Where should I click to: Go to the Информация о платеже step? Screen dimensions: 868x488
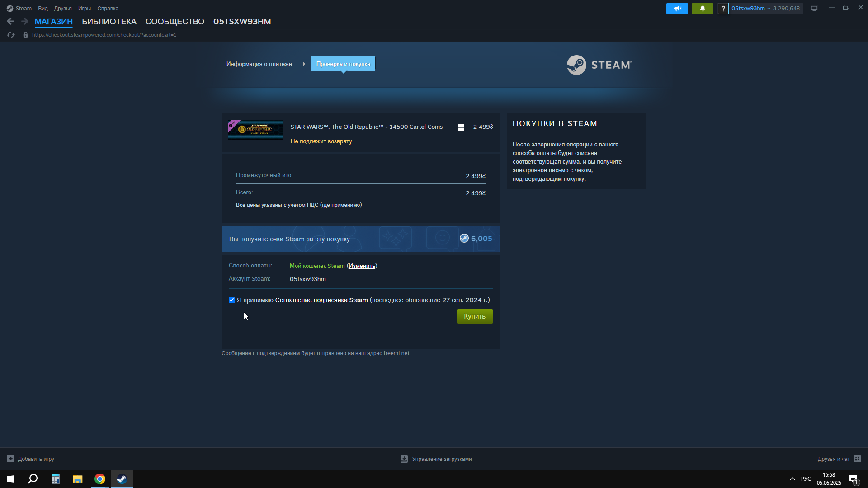tap(259, 64)
